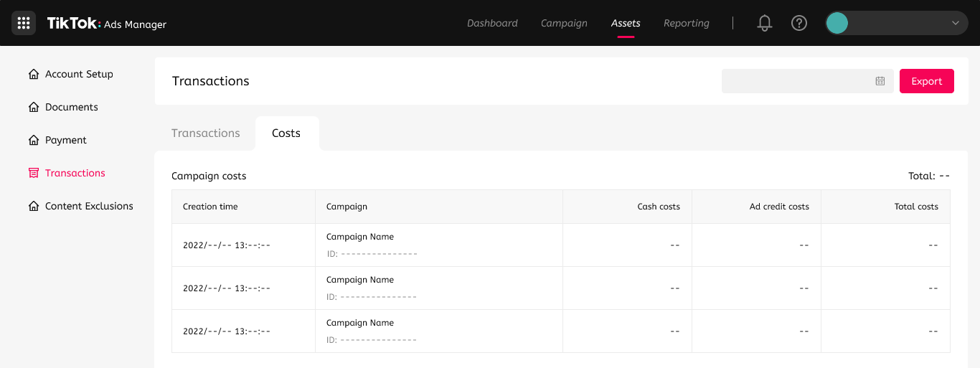Click the first Campaign Name row

click(360, 237)
